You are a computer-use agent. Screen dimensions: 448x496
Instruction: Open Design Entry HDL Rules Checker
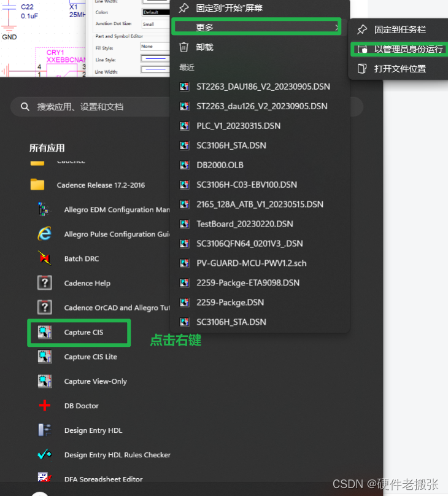(x=117, y=455)
